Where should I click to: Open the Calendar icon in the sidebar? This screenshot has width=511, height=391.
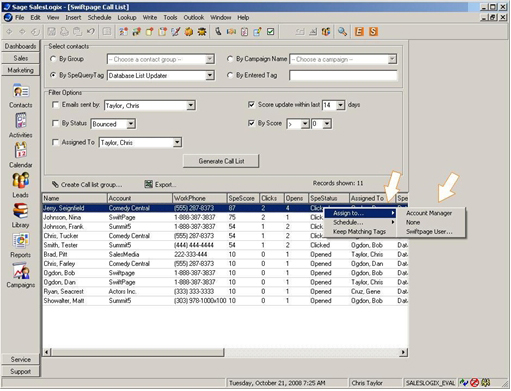[x=21, y=150]
